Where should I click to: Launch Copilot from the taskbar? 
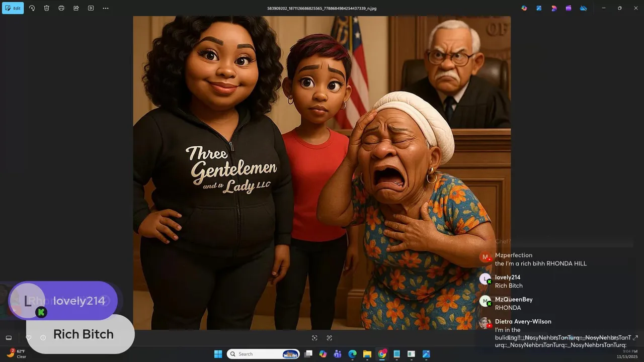[323, 354]
